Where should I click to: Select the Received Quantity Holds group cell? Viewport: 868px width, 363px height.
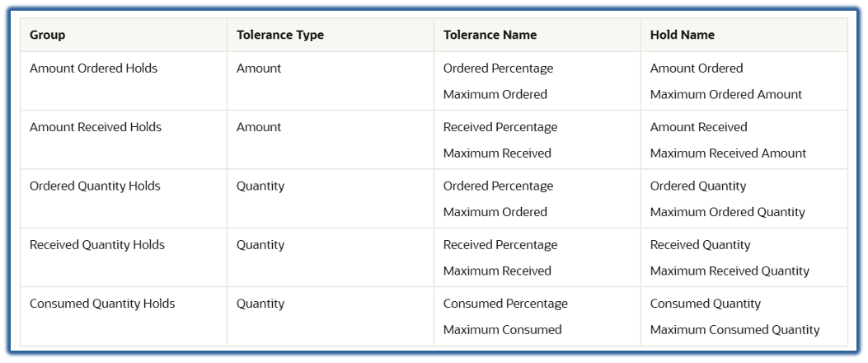[x=97, y=245]
